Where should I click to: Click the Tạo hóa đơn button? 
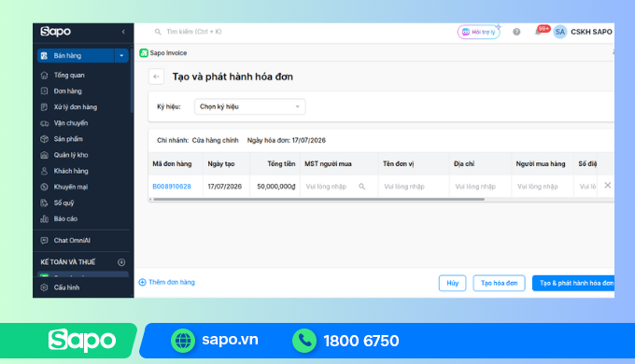point(499,283)
